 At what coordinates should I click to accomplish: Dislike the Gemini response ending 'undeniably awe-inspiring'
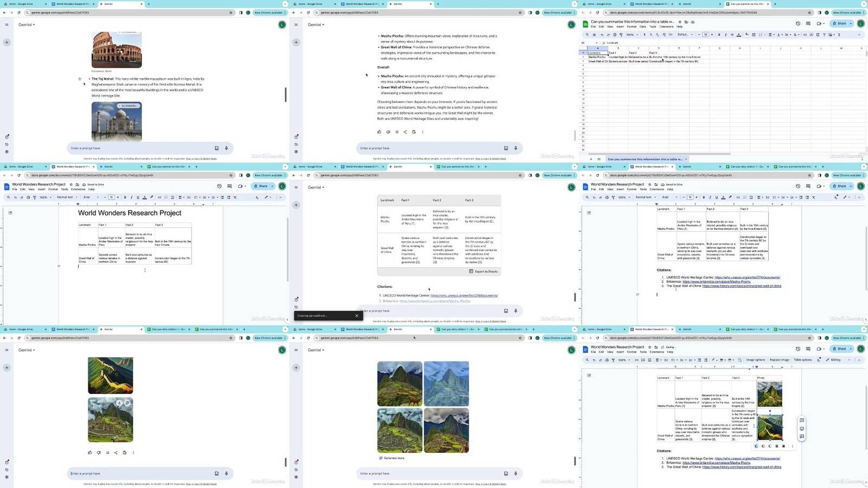click(388, 132)
